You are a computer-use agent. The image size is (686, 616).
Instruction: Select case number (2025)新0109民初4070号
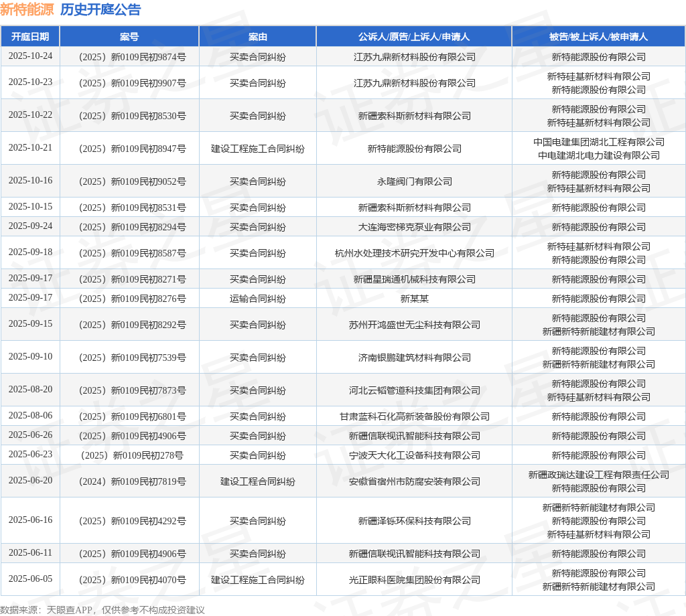point(133,580)
